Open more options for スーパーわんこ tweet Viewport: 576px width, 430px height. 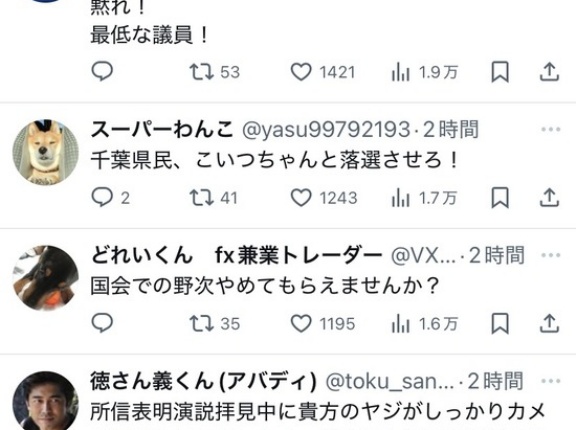[550, 129]
